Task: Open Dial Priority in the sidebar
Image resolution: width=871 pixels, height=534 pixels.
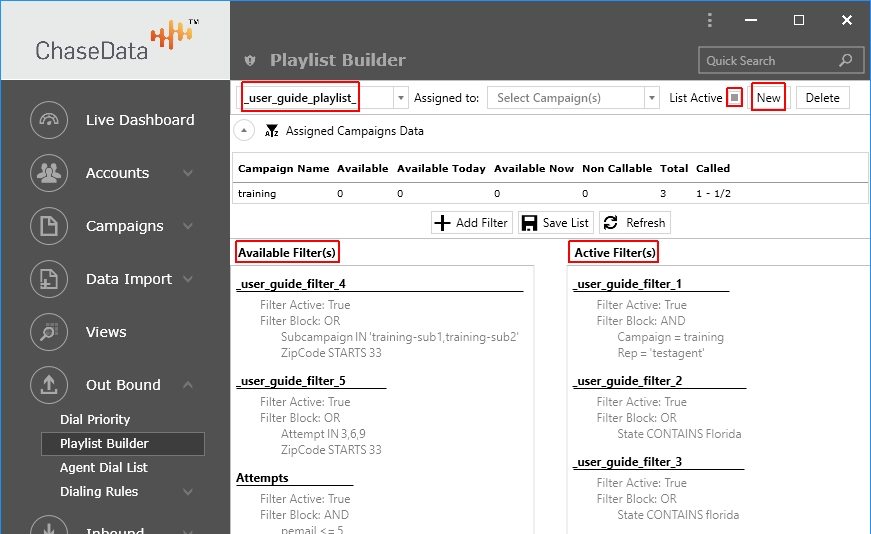Action: (95, 420)
